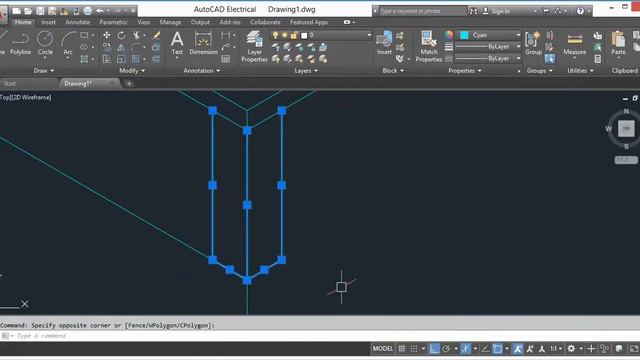Viewport: 640px width, 360px height.
Task: Click Sign In button
Action: (496, 11)
